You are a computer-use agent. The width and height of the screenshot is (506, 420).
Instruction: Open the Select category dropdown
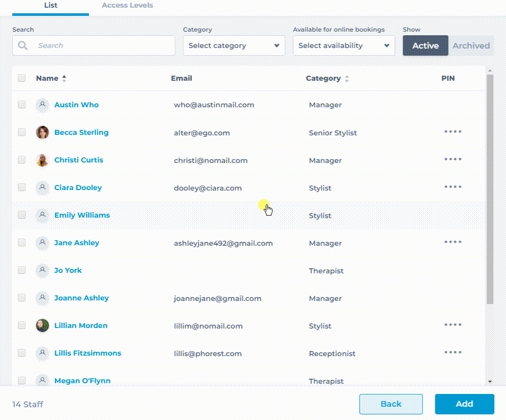(234, 45)
